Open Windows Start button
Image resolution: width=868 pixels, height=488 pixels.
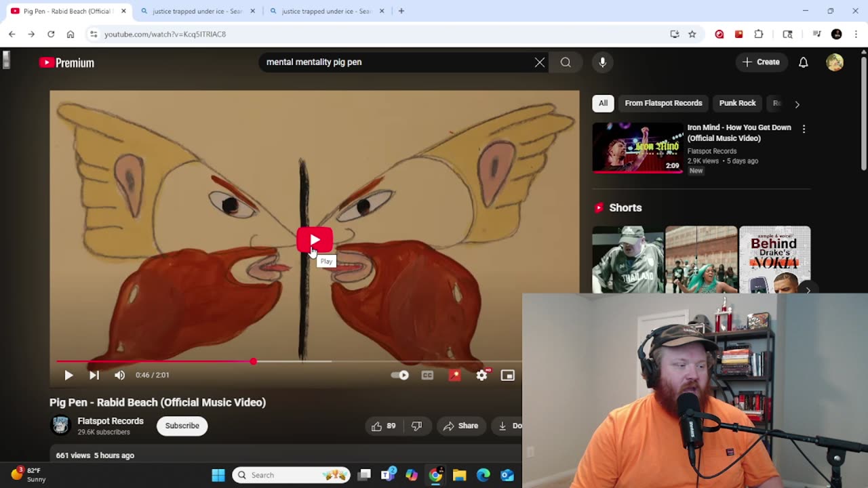(x=218, y=475)
